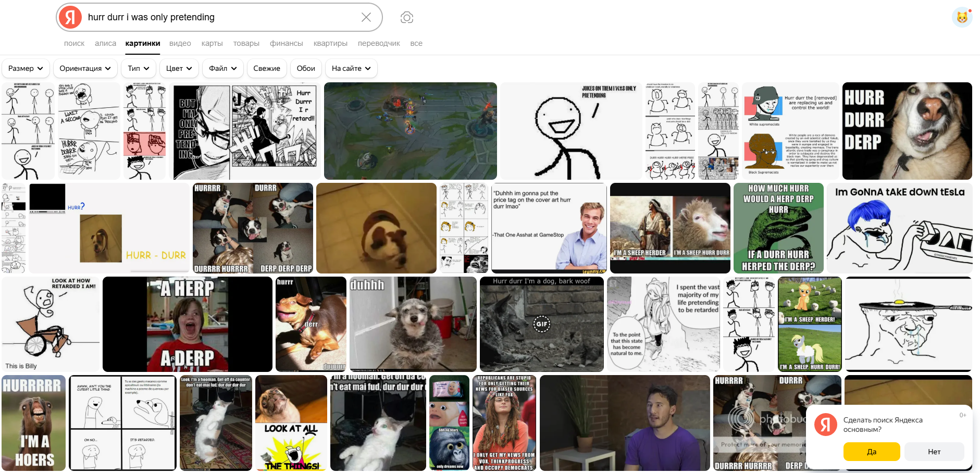This screenshot has height=473, width=980.
Task: Clear the search query with the X icon
Action: [366, 17]
